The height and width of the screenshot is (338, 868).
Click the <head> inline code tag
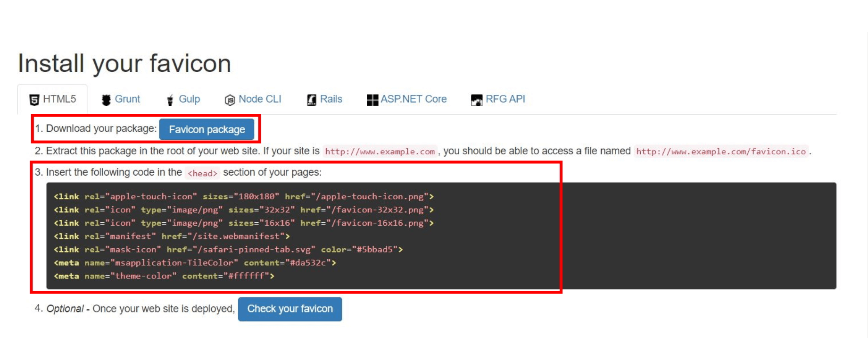202,173
